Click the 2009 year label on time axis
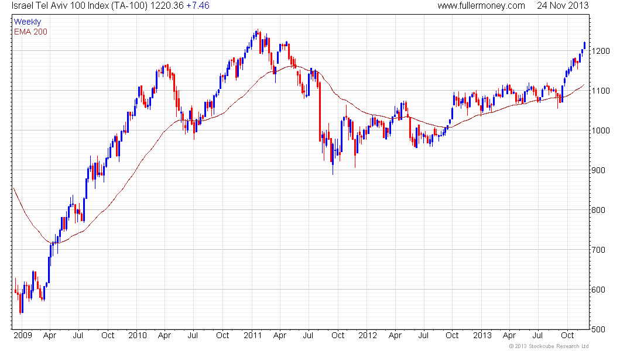The image size is (644, 351). point(23,335)
